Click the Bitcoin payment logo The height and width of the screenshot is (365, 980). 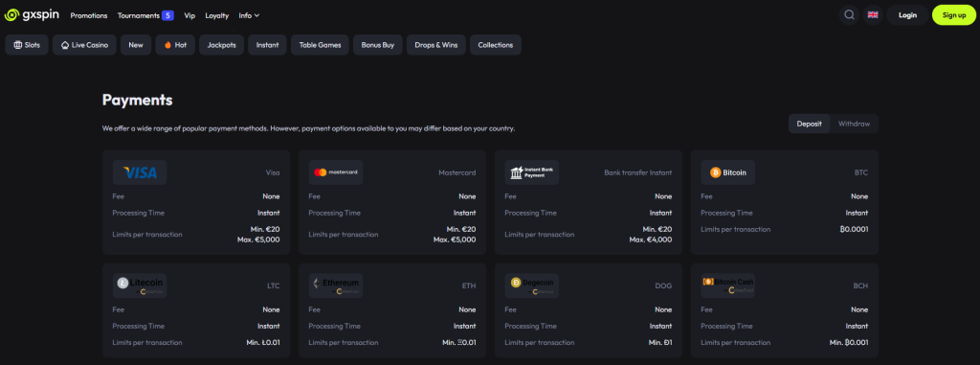point(728,172)
